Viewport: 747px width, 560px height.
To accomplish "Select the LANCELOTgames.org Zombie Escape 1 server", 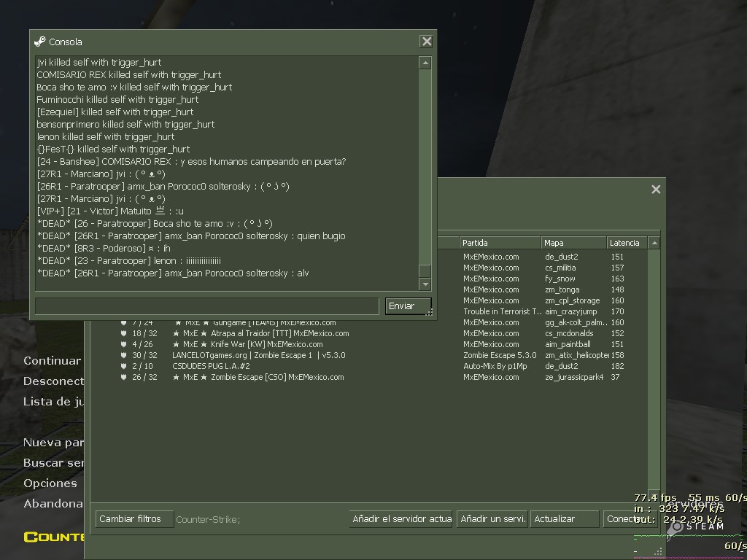I will (x=259, y=355).
